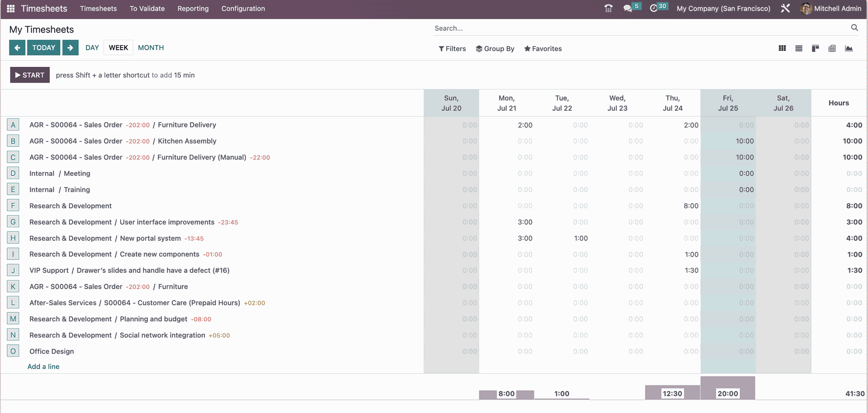The height and width of the screenshot is (413, 868).
Task: Open the VoIP phone icon
Action: pyautogui.click(x=609, y=9)
